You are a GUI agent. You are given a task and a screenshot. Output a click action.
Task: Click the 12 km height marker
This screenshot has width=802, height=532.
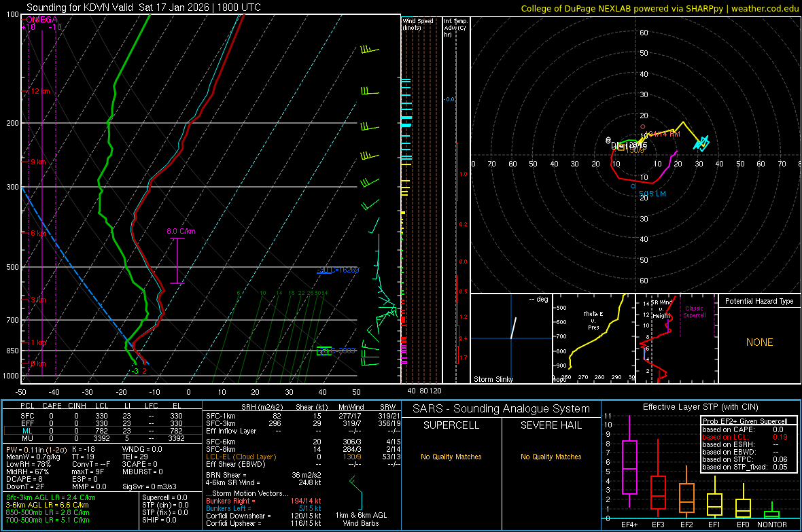(x=40, y=91)
